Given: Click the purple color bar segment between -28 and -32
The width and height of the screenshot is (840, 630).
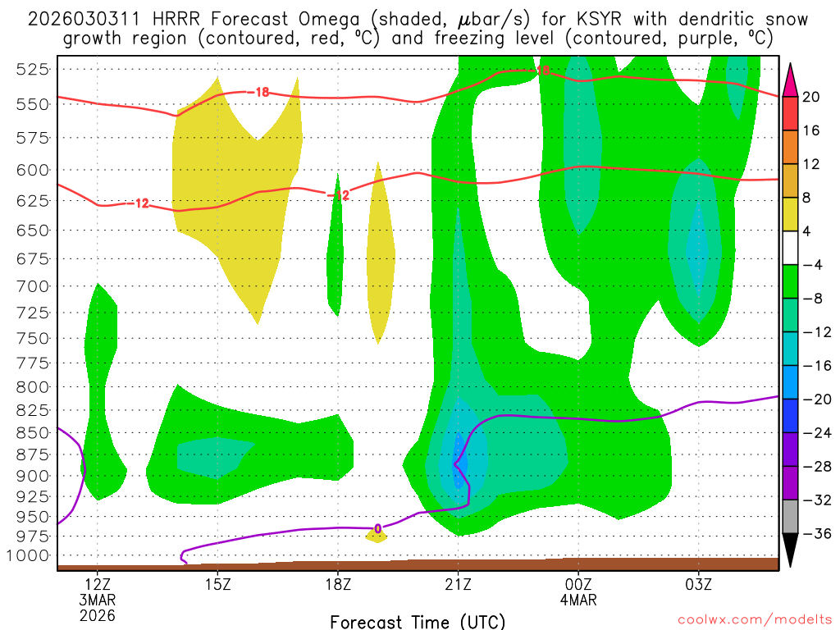Looking at the screenshot, I should pos(790,483).
